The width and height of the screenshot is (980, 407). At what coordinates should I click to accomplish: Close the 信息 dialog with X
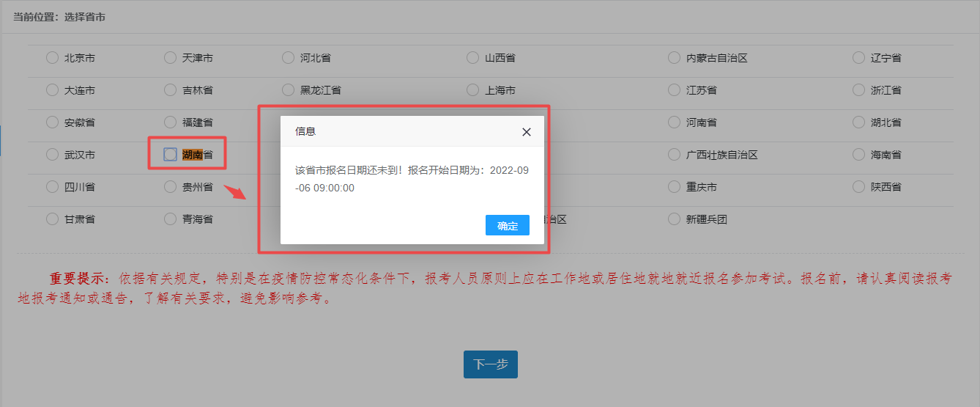[526, 132]
